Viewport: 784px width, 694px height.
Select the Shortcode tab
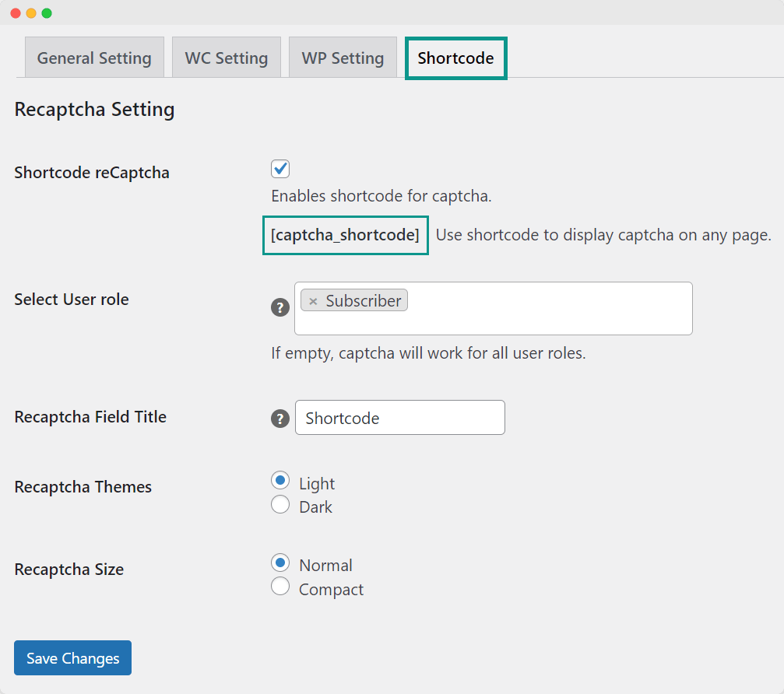pos(455,57)
